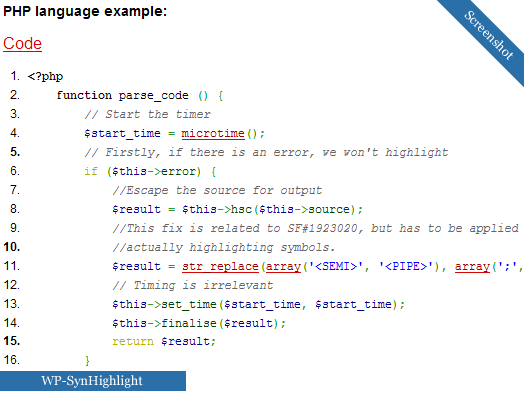
Task: Click the '<PIPE>' string on line 11
Action: pyautogui.click(x=406, y=267)
